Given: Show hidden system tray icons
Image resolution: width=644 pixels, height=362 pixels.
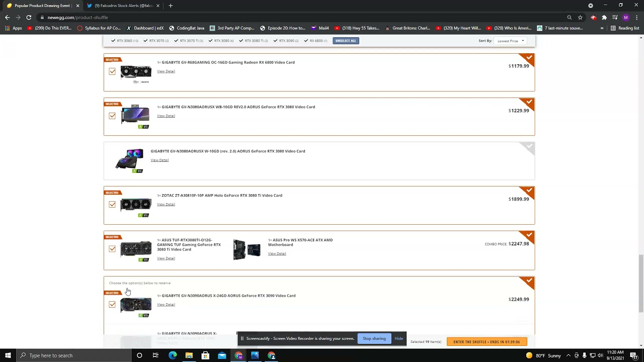Looking at the screenshot, I should tap(568, 355).
